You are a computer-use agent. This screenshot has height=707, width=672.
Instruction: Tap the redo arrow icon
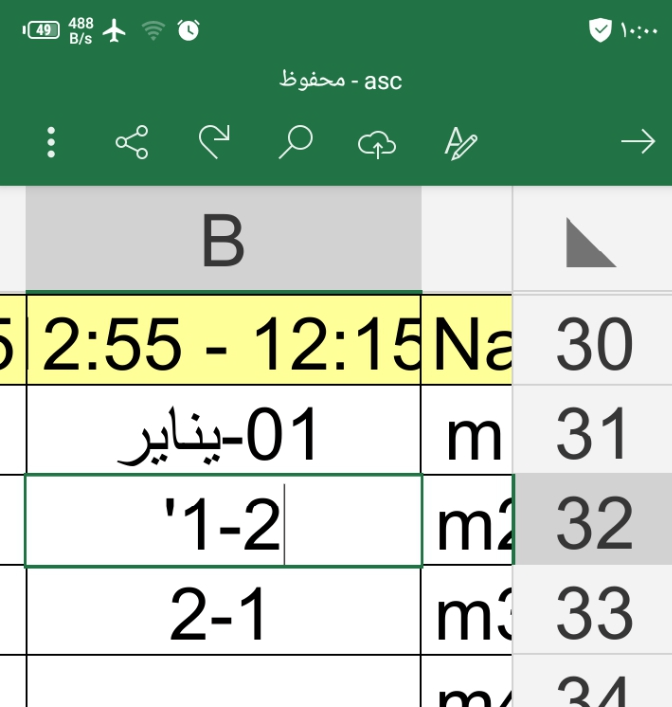tap(213, 142)
